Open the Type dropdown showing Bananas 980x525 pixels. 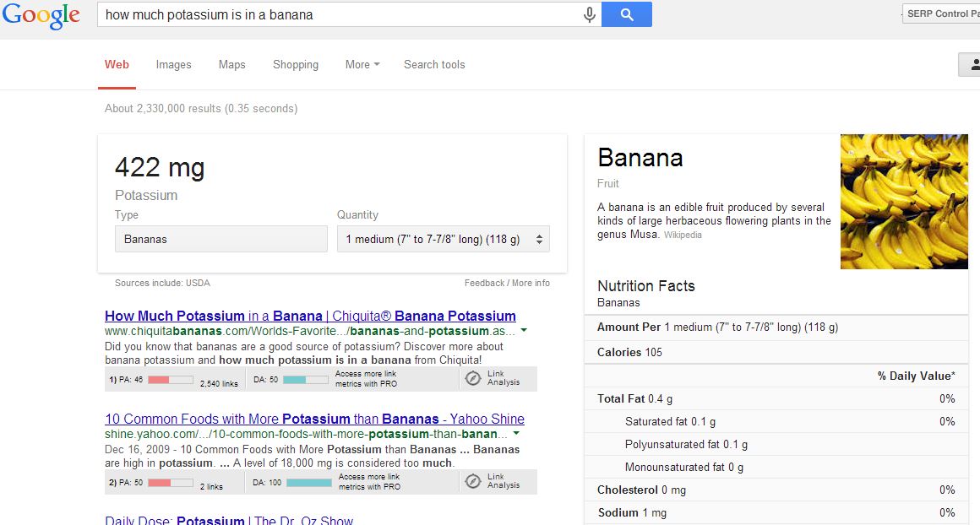click(220, 239)
